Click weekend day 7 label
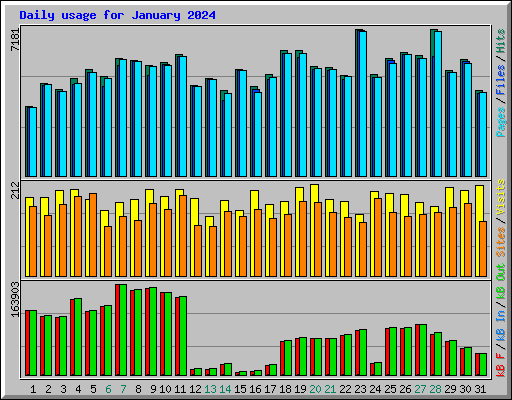This screenshot has width=512, height=400. (123, 389)
